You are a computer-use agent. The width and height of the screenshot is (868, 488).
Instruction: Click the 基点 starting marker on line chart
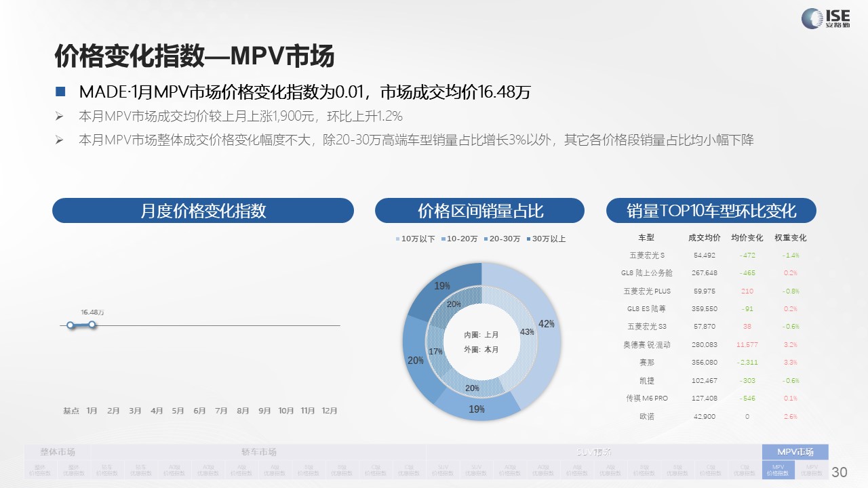click(x=70, y=325)
